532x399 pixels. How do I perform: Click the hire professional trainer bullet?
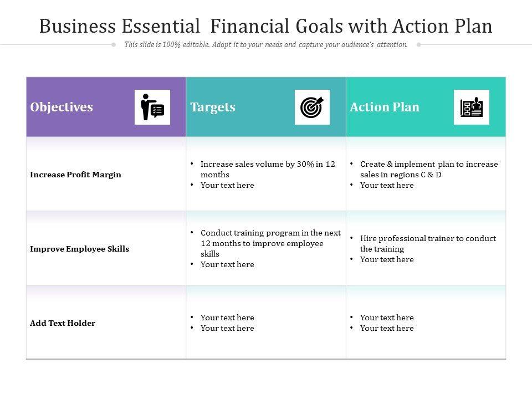coord(428,243)
